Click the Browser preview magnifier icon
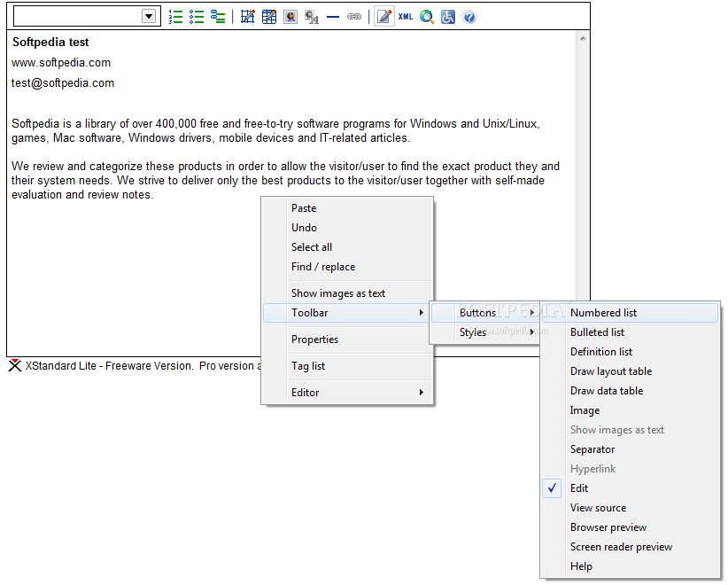The width and height of the screenshot is (728, 585). tap(427, 17)
